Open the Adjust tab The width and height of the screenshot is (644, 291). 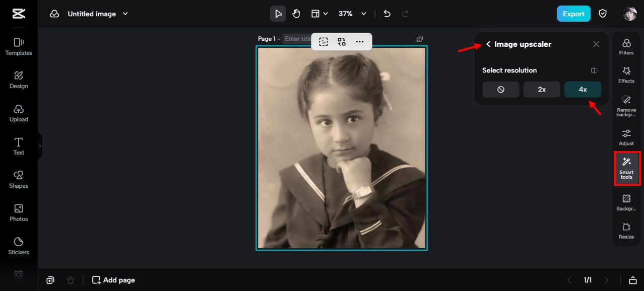click(x=626, y=137)
